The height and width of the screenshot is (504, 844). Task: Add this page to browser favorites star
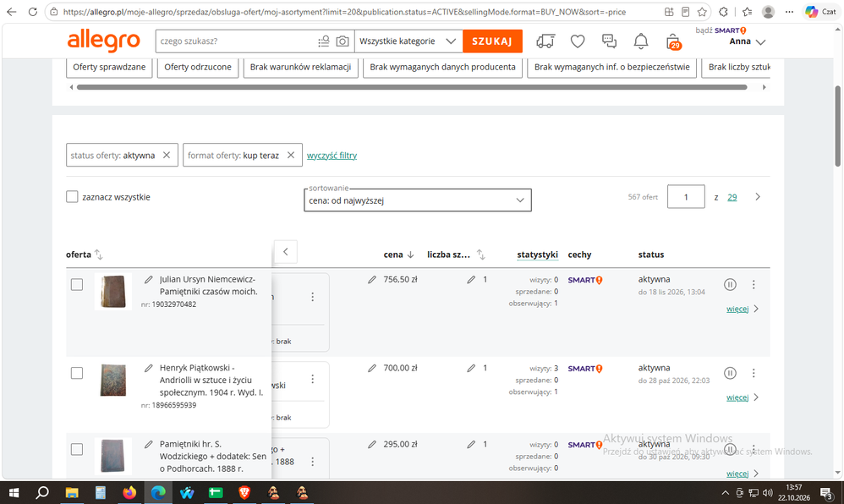(x=702, y=12)
